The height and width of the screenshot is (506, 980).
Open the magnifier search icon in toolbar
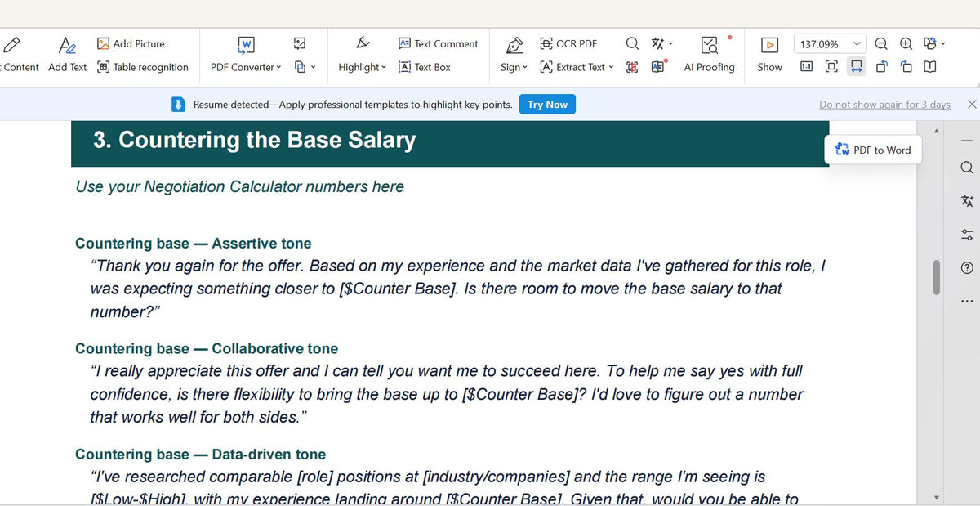pyautogui.click(x=632, y=43)
